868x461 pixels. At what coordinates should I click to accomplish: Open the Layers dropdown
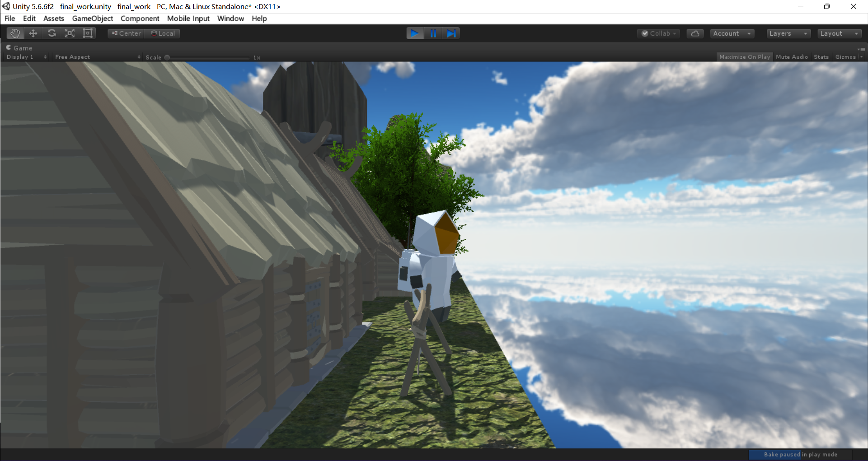788,33
